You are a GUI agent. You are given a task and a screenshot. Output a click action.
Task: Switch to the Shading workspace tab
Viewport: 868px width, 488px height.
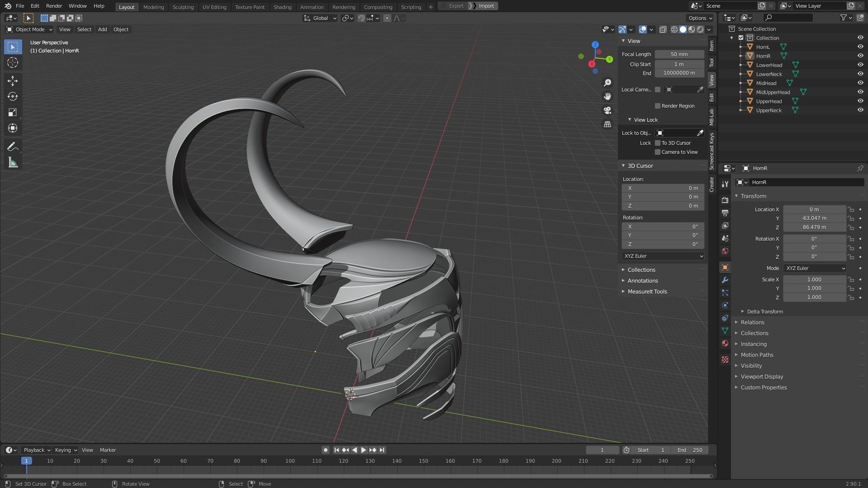coord(282,7)
